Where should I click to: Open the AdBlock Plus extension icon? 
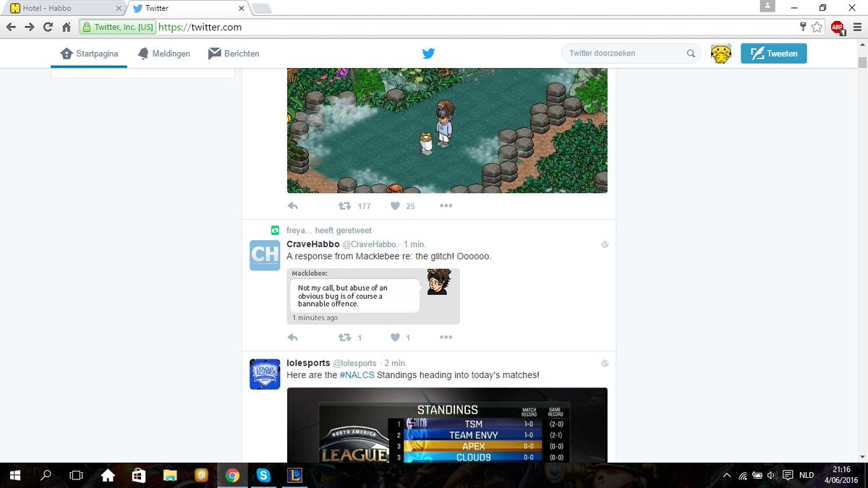[x=838, y=27]
